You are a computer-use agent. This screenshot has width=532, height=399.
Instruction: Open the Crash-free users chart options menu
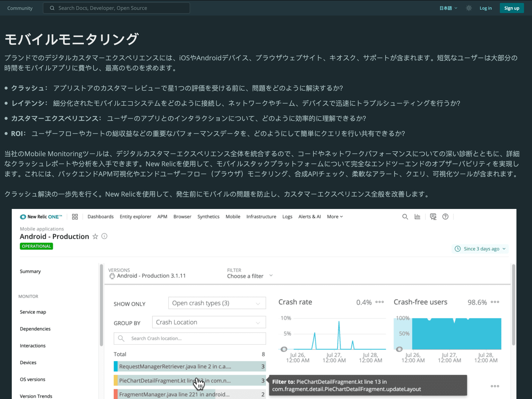click(x=495, y=302)
